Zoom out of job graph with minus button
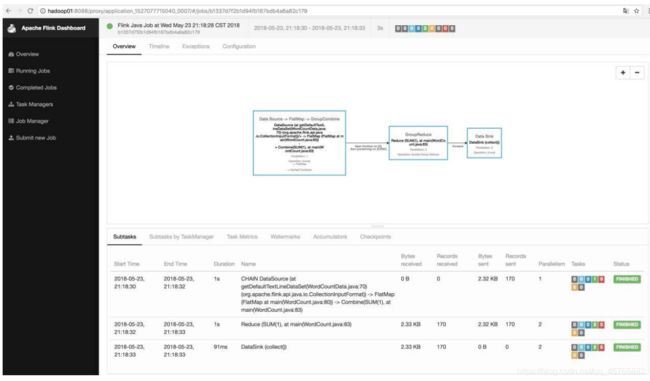The height and width of the screenshot is (381, 650). point(637,73)
